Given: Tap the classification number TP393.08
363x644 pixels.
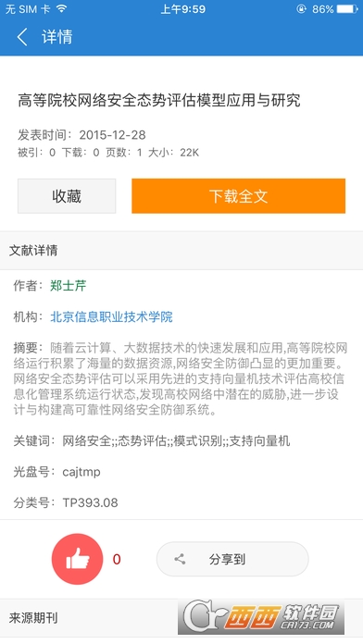Looking at the screenshot, I should [90, 502].
